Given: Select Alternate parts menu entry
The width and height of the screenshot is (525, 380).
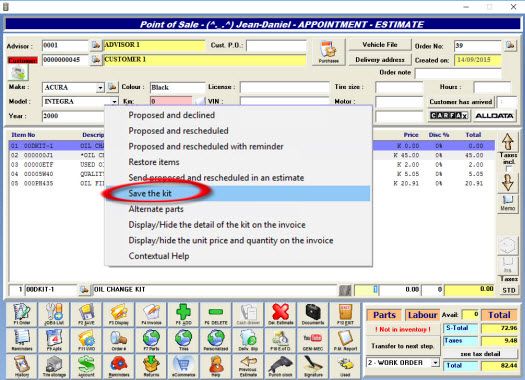Looking at the screenshot, I should pos(156,209).
